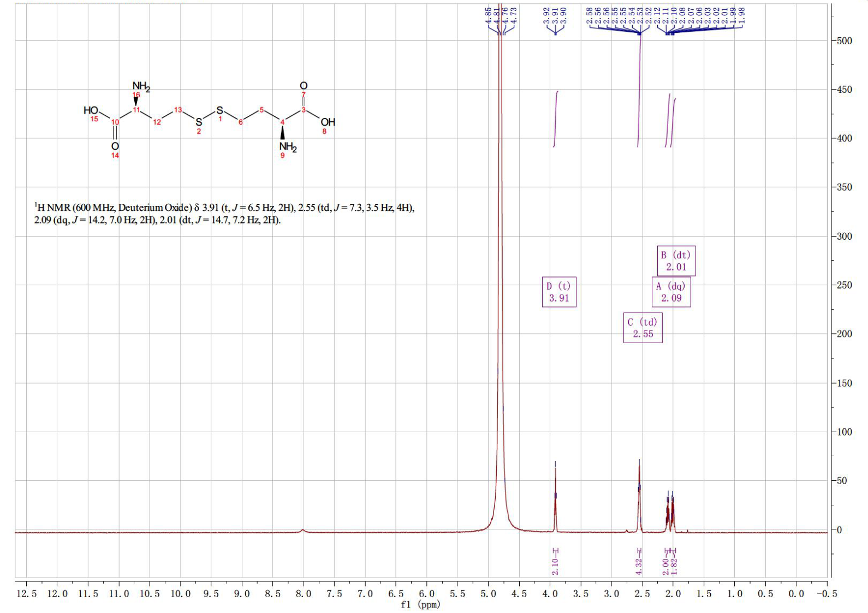The width and height of the screenshot is (868, 613).
Task: Select the A (dq) 2.09 multiplet box
Action: click(671, 292)
